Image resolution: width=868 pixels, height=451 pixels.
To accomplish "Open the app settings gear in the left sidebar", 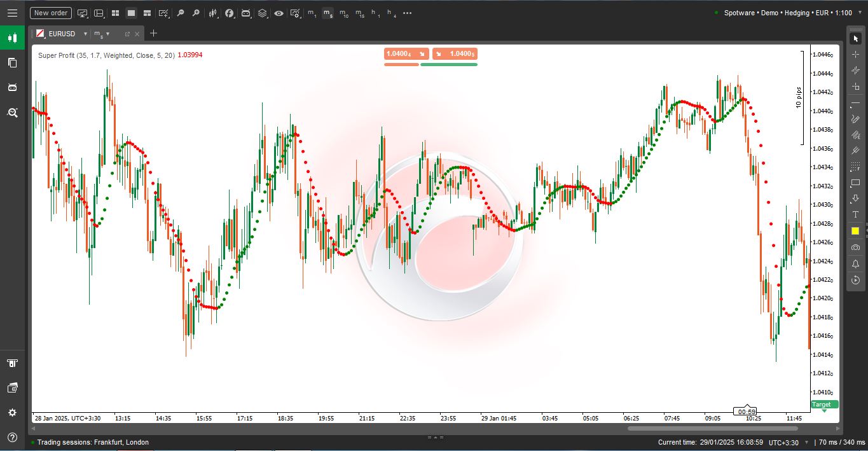I will pos(11,412).
